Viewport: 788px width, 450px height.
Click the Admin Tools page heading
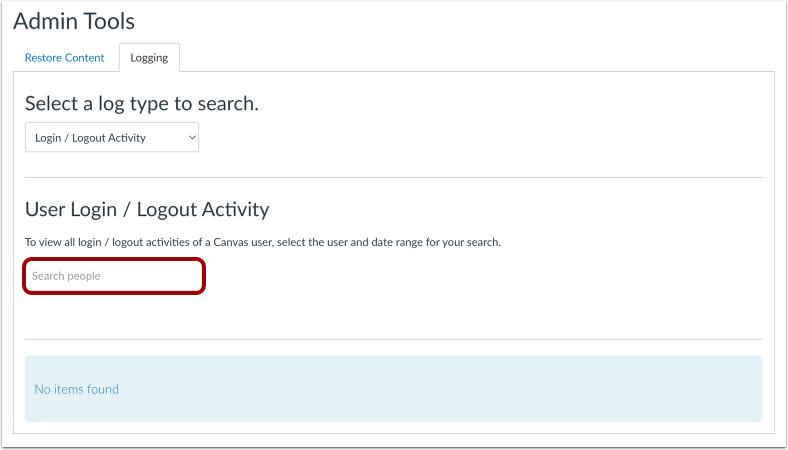tap(74, 22)
